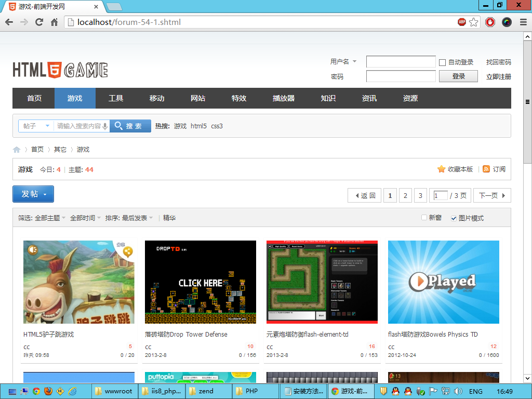Click the return pagination button
This screenshot has width=532, height=399.
[x=364, y=195]
